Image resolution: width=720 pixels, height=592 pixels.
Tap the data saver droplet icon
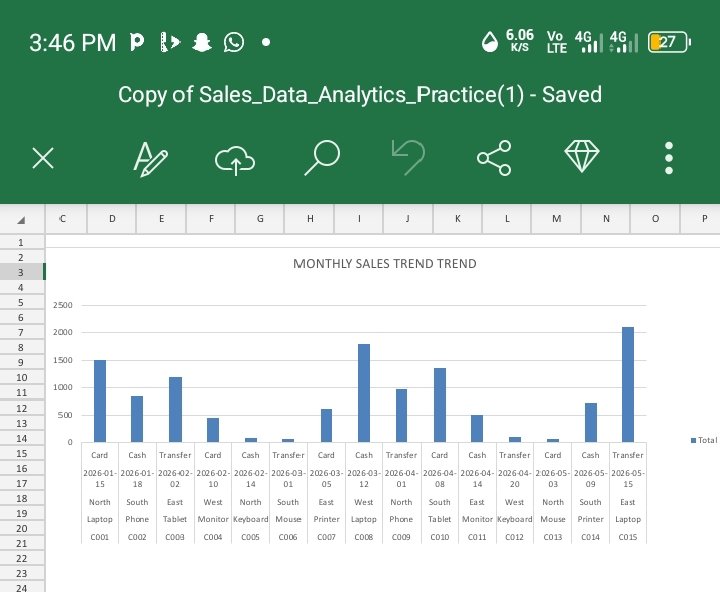pos(490,42)
